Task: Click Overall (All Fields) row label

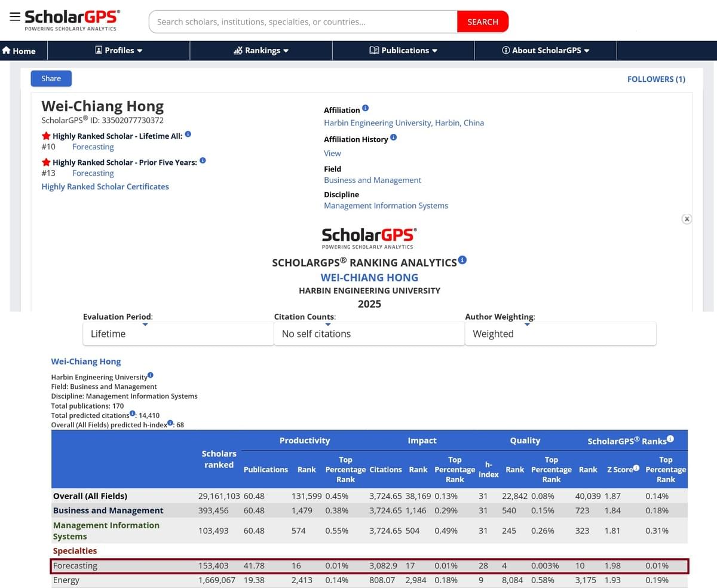Action: 90,496
